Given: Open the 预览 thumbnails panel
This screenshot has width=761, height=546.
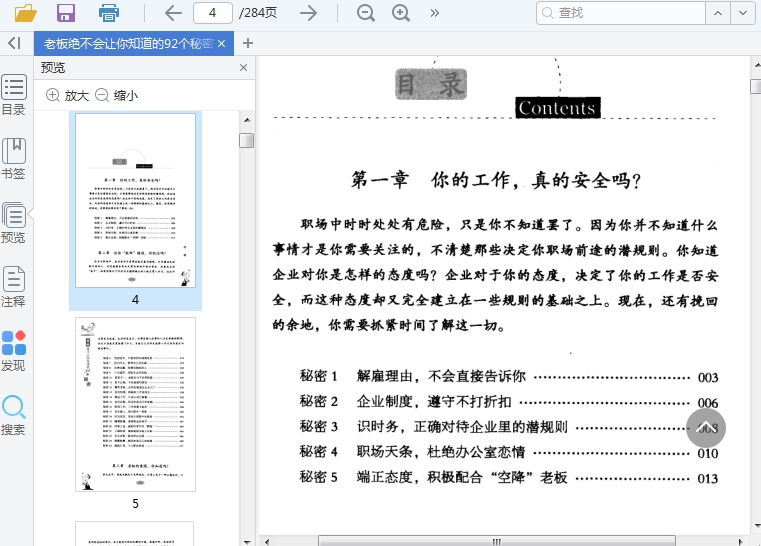Looking at the screenshot, I should pyautogui.click(x=14, y=223).
